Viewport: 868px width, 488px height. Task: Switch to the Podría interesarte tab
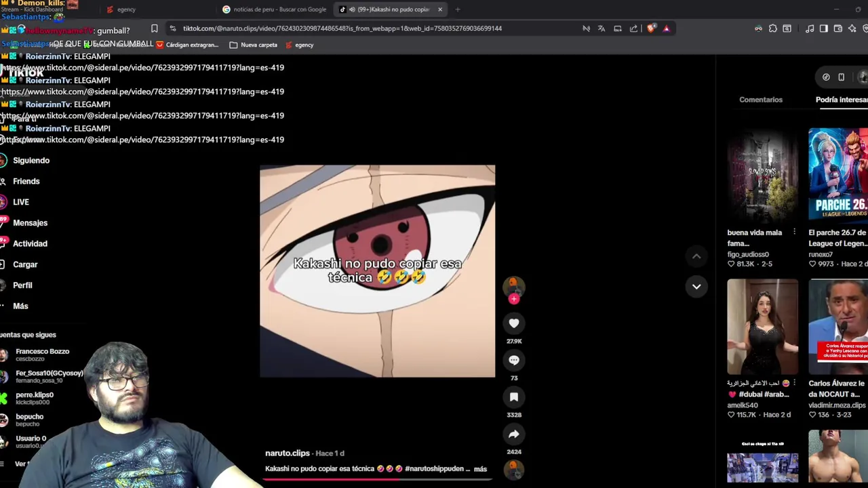coord(842,100)
